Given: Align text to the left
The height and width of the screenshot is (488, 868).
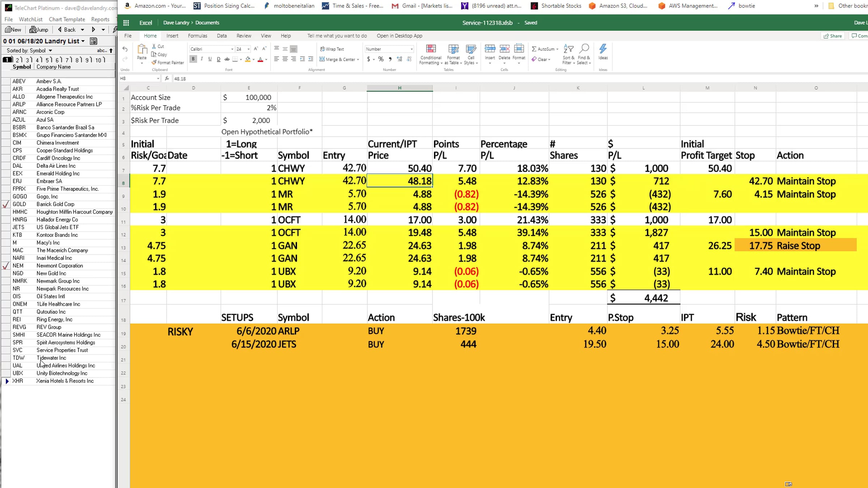Looking at the screenshot, I should click(x=276, y=59).
